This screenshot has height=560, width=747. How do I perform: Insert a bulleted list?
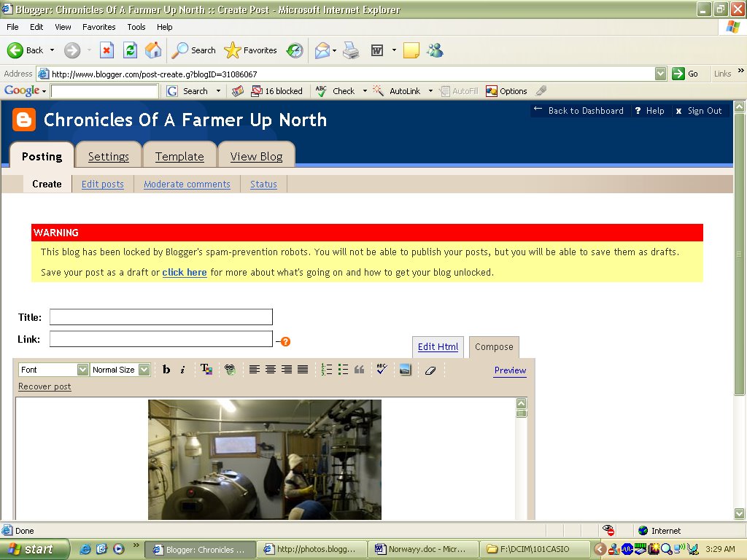point(343,370)
